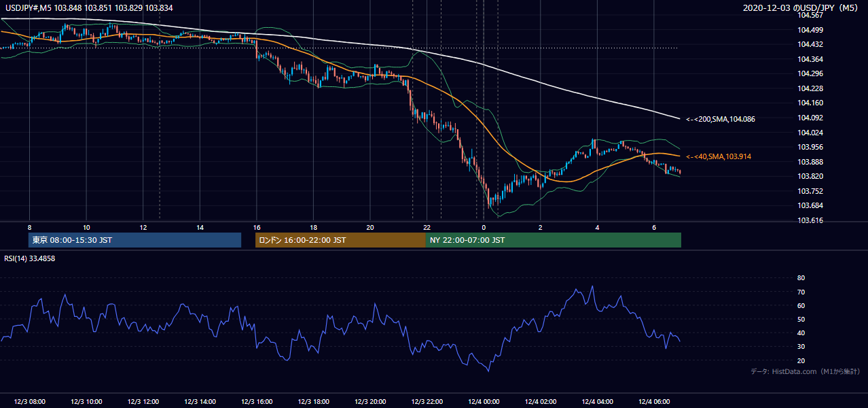Click RSI scale value 30
This screenshot has width=868, height=408.
(801, 347)
